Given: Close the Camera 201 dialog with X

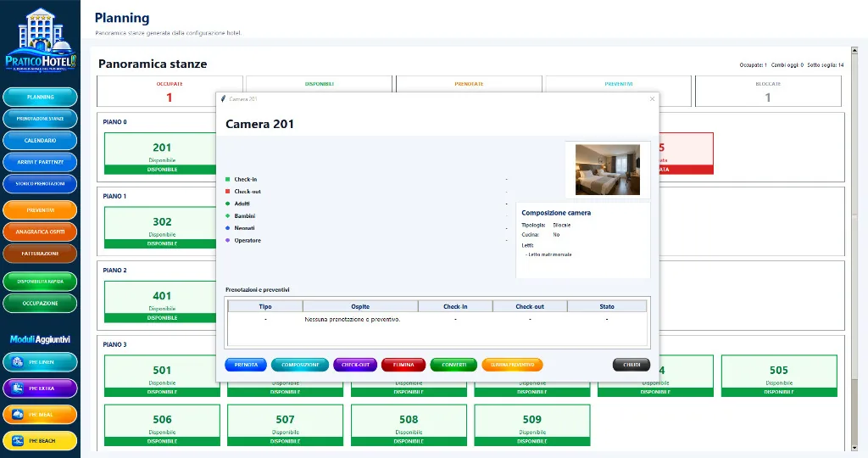Looking at the screenshot, I should coord(652,98).
